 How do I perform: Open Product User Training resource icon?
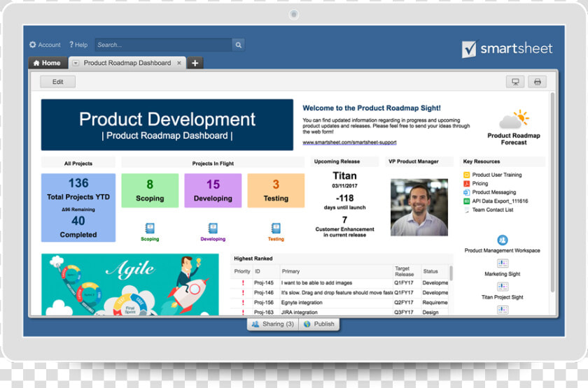coord(466,175)
